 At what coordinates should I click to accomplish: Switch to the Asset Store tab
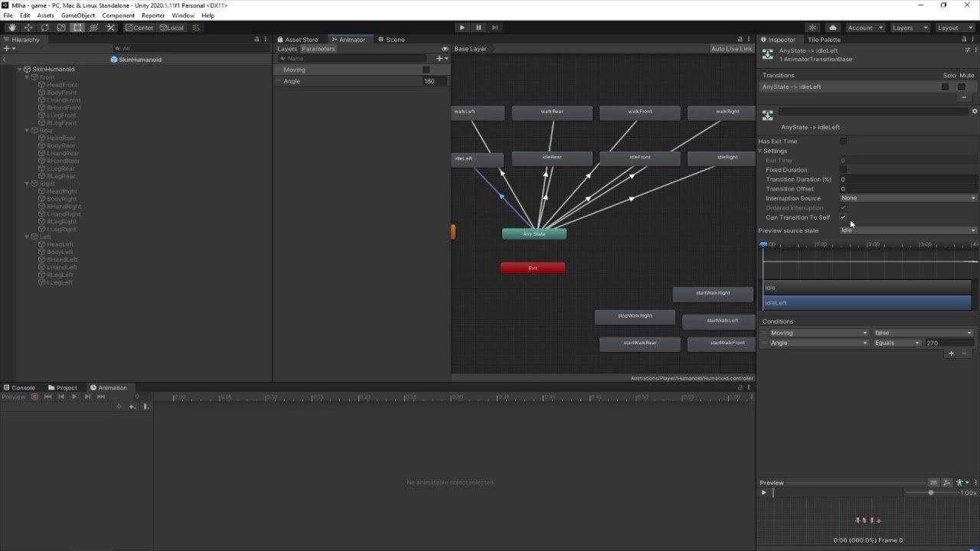[x=298, y=40]
